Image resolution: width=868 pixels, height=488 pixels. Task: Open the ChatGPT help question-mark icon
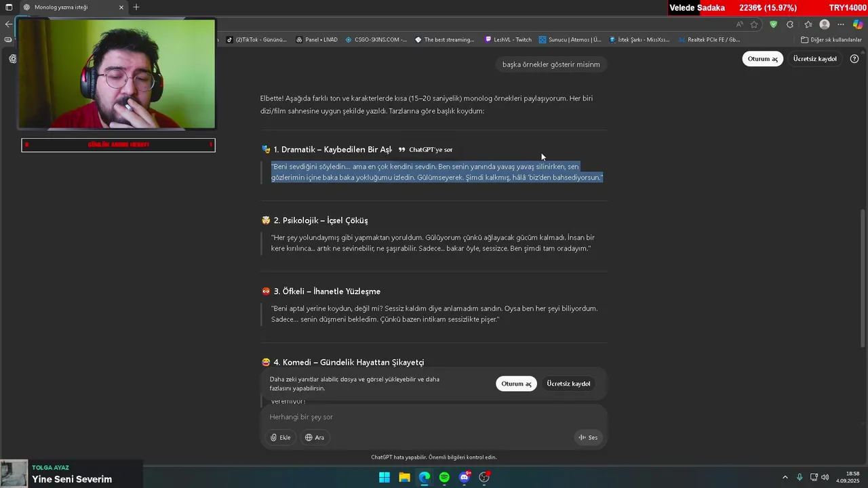pyautogui.click(x=854, y=59)
